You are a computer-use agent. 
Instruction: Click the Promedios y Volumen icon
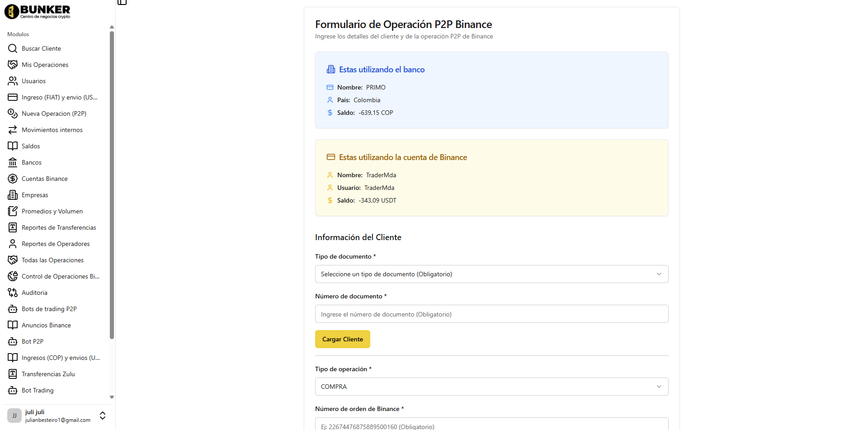coord(13,211)
